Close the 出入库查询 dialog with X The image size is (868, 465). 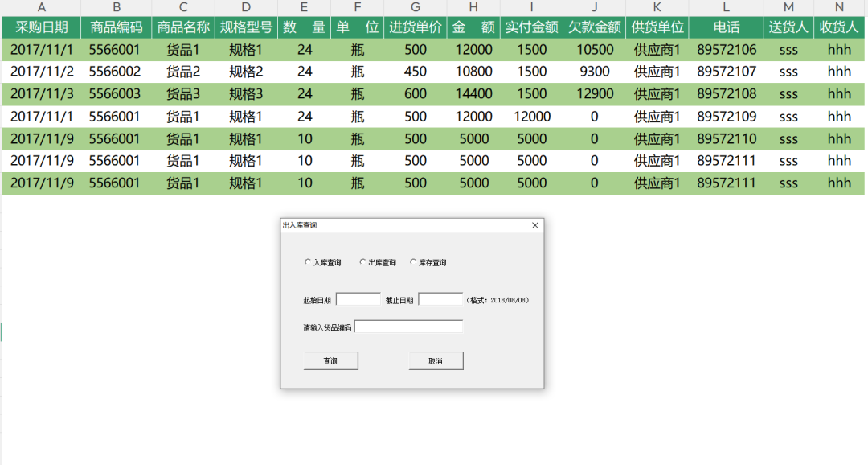point(535,225)
